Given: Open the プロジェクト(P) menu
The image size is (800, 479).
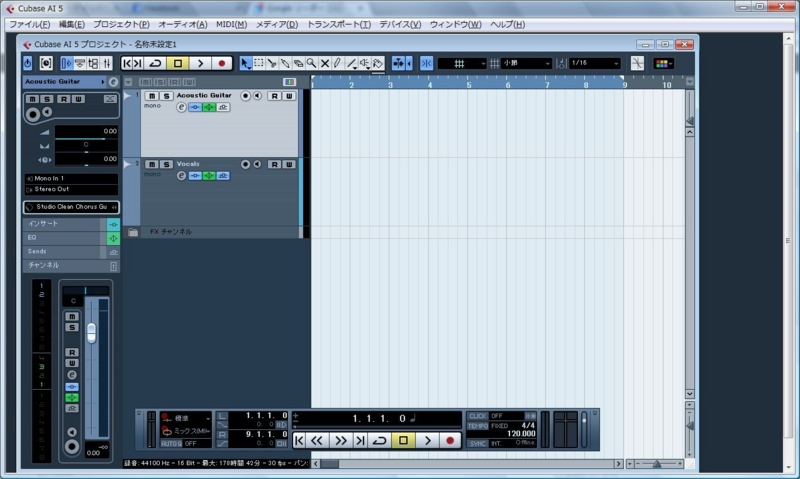Looking at the screenshot, I should point(121,24).
